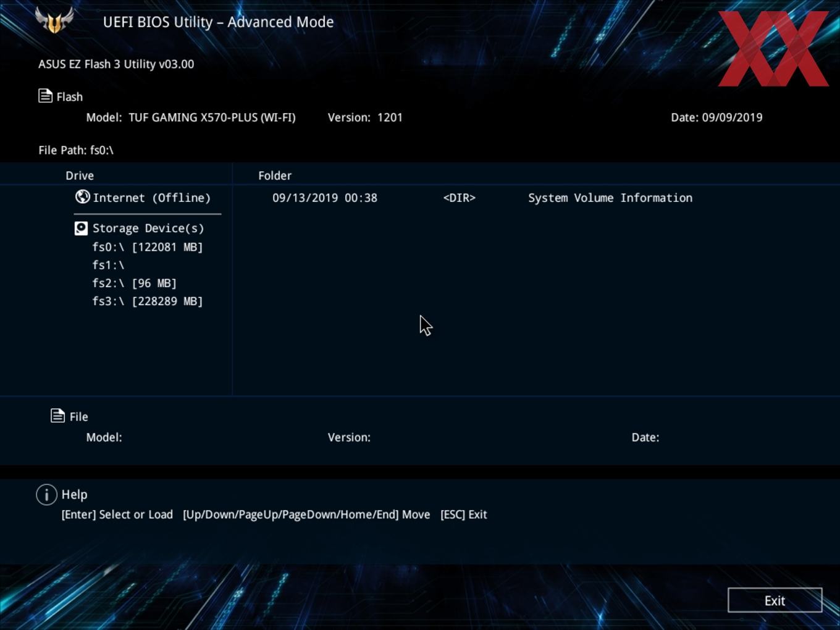This screenshot has width=840, height=630.
Task: Click the <DIR> marker in folder row
Action: tap(460, 198)
